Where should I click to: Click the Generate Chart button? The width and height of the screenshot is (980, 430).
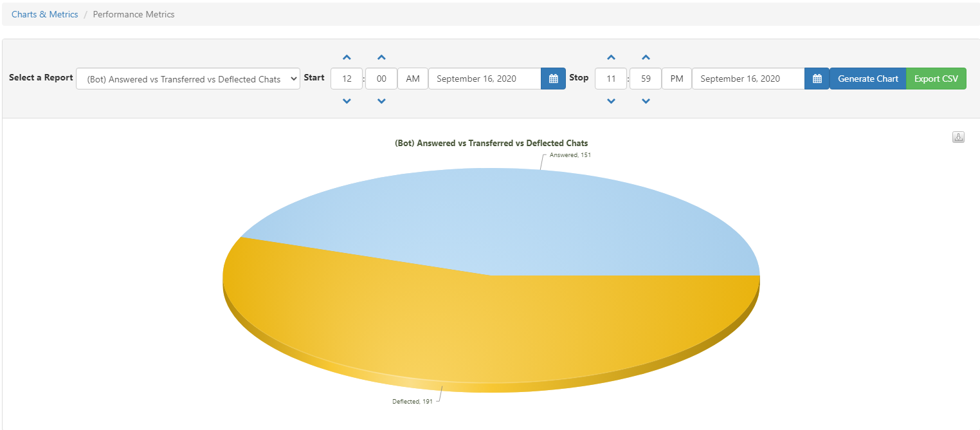867,79
